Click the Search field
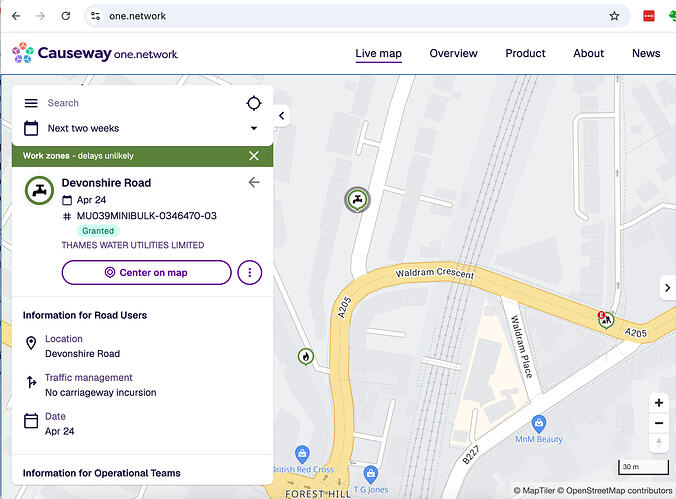The width and height of the screenshot is (676, 499). 142,103
